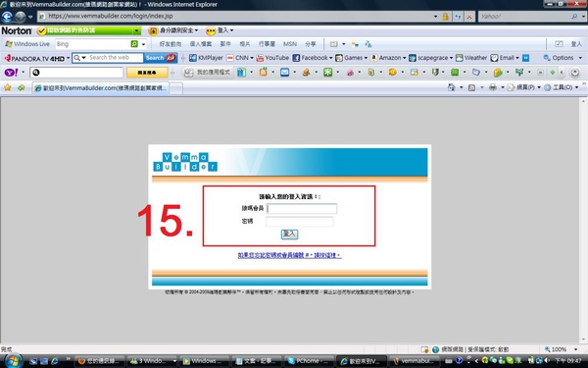Click the Yahoo toolbar mail envelope icon
The image size is (588, 368).
284,72
